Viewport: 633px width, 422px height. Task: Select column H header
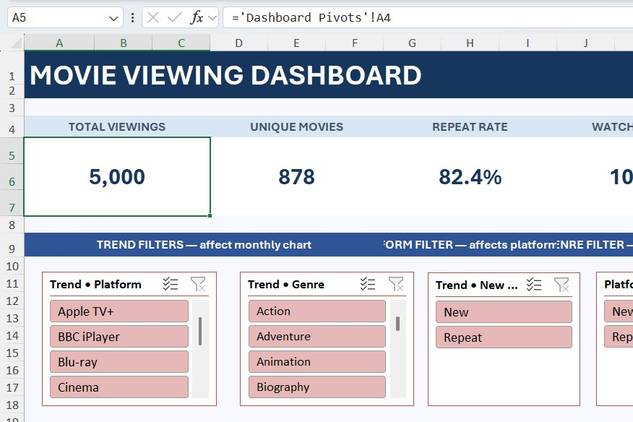click(470, 43)
